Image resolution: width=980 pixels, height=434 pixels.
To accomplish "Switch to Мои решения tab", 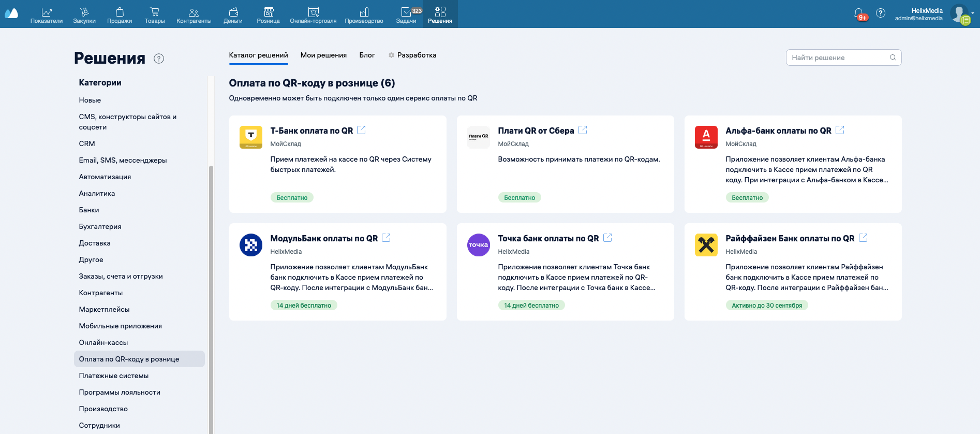I will (324, 55).
